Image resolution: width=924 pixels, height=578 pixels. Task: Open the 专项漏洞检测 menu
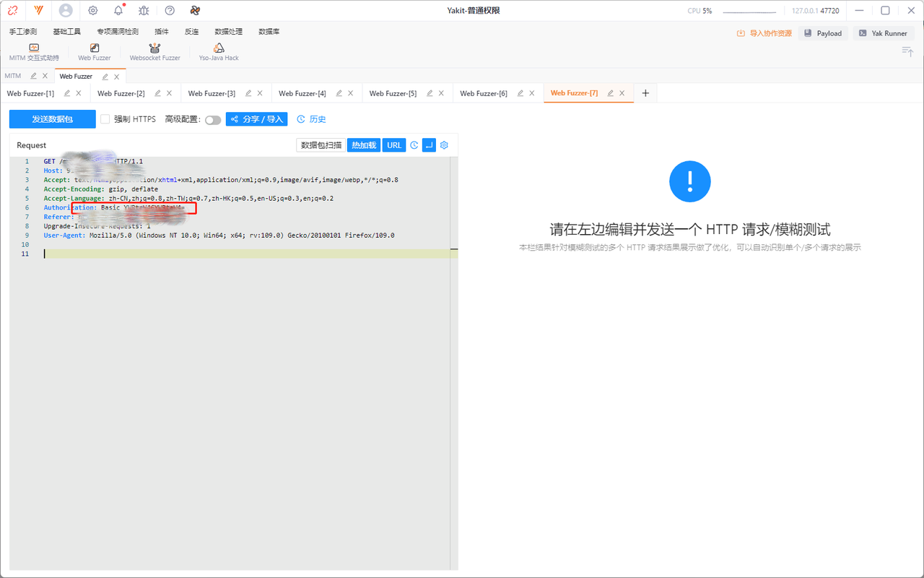click(118, 32)
